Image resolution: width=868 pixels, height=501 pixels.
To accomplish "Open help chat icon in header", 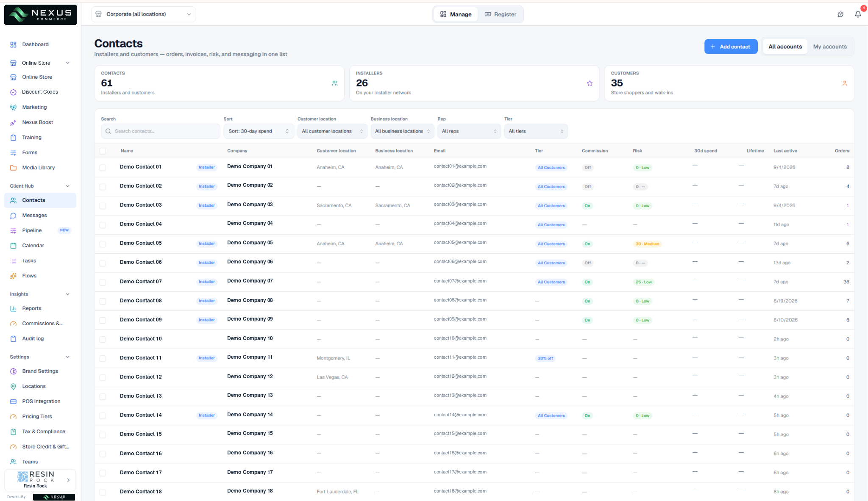I will (x=840, y=14).
